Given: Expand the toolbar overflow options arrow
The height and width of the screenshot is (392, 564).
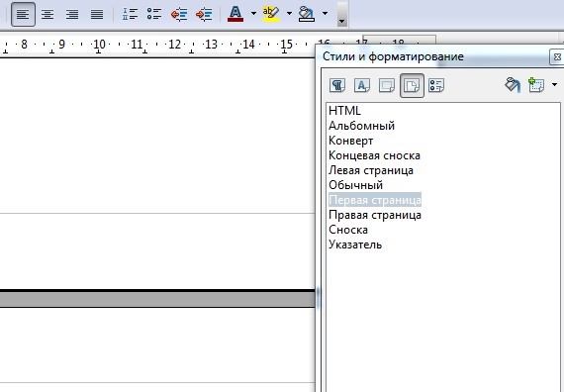Looking at the screenshot, I should coord(342,15).
